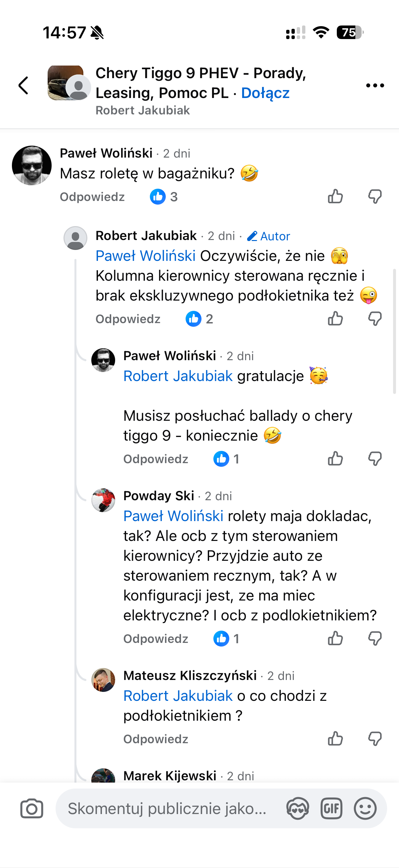The image size is (399, 868).
Task: Open Powday Ski's profile picture
Action: tap(103, 500)
